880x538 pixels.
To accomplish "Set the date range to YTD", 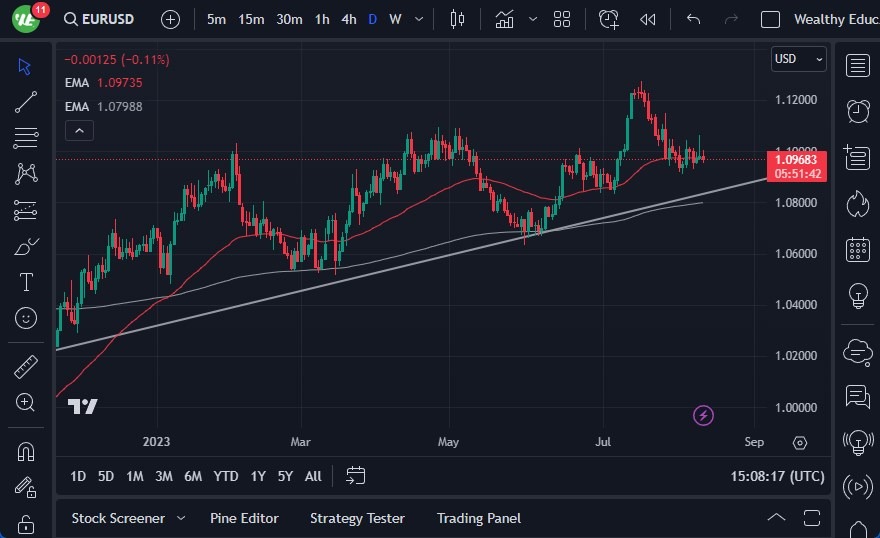I will click(x=226, y=476).
